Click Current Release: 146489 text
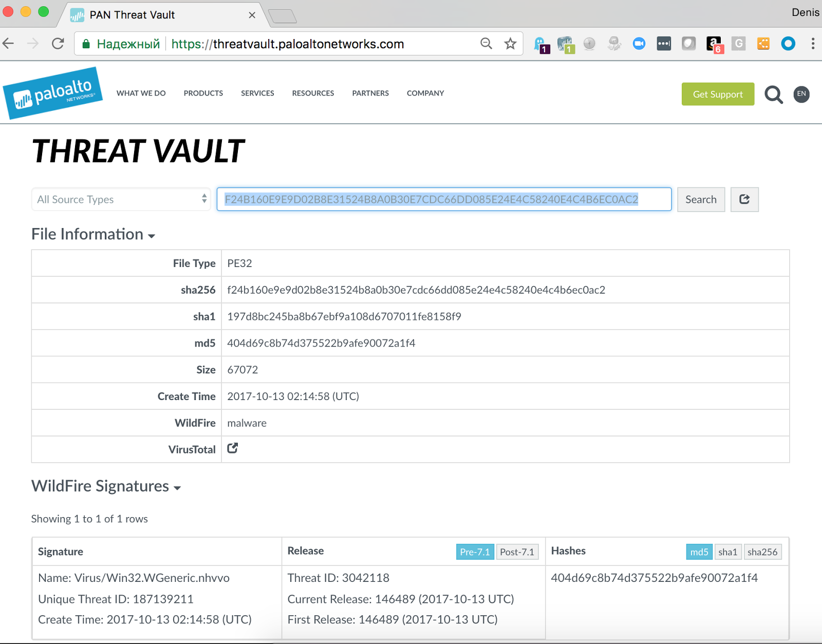This screenshot has height=644, width=822. (401, 599)
